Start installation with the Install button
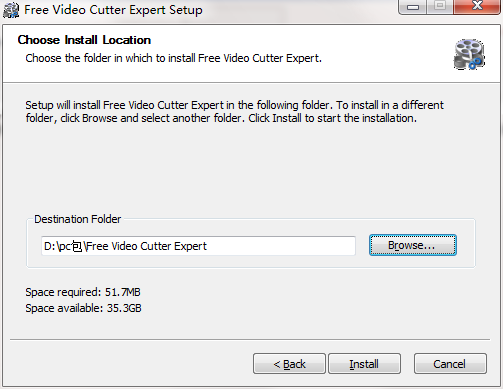The width and height of the screenshot is (503, 389). (364, 364)
